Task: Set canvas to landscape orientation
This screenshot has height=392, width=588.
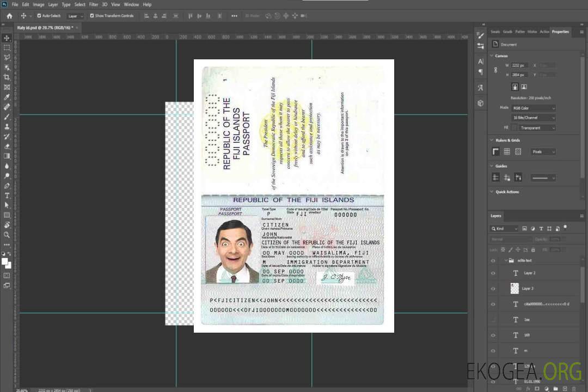Action: 524,87
